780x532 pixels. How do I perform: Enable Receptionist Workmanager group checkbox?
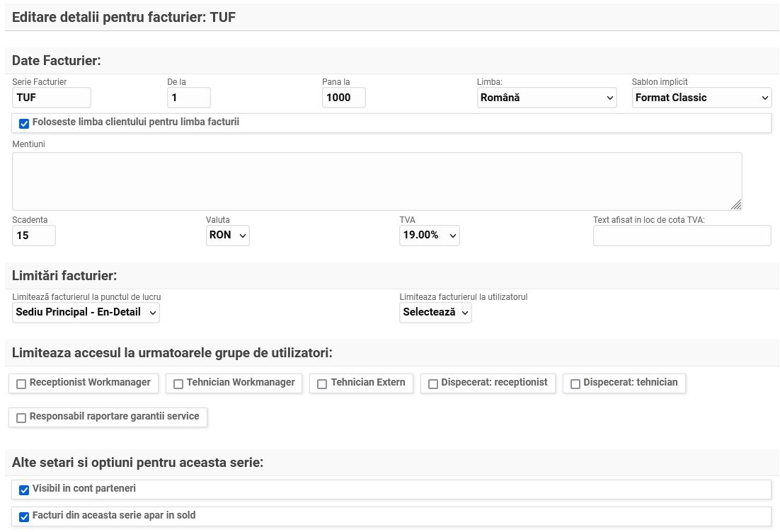click(21, 383)
